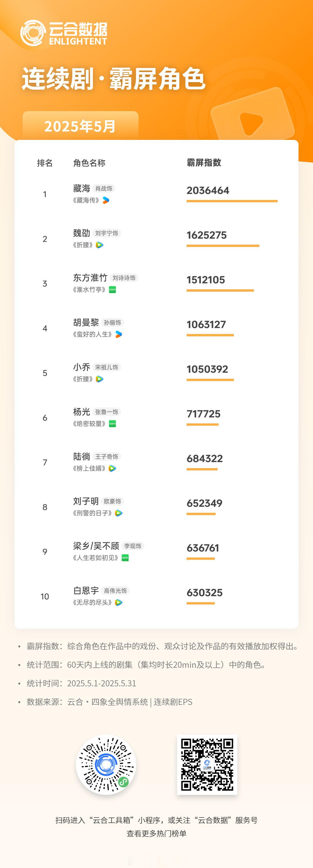Click the Youku icon next to 《蛮好的人生》
The image size is (313, 868).
click(119, 334)
